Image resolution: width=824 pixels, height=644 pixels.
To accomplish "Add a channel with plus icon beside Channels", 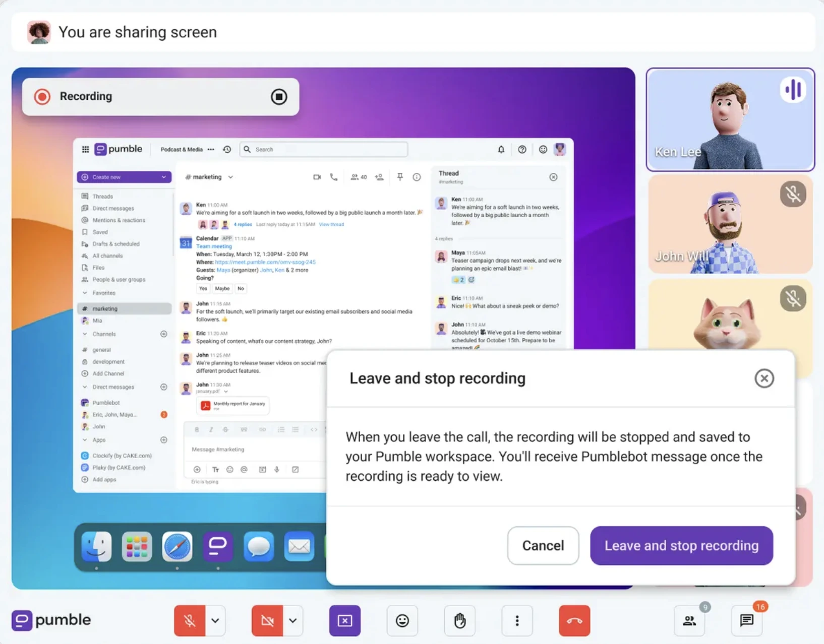I will point(163,334).
